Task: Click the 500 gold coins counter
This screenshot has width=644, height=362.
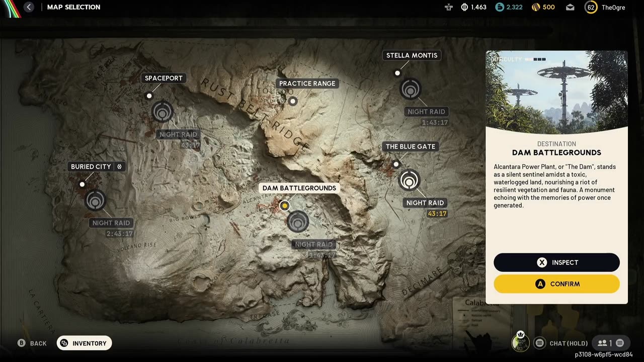Action: pyautogui.click(x=543, y=7)
